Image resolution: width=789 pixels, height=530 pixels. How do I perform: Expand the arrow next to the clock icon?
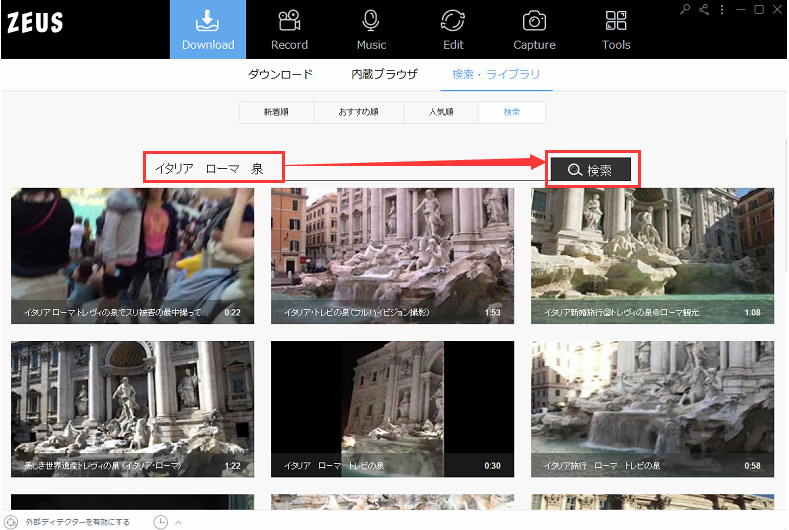(178, 522)
